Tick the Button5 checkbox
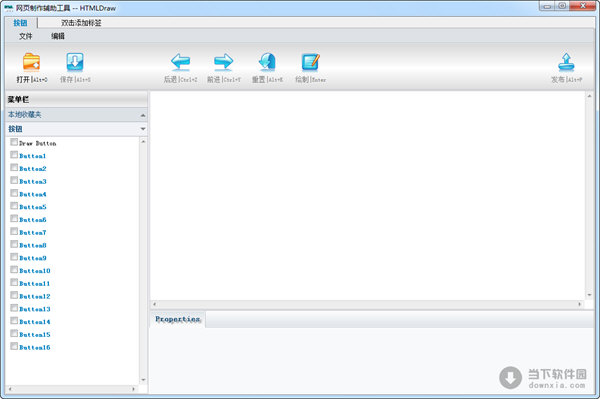The image size is (600, 399). coord(14,206)
